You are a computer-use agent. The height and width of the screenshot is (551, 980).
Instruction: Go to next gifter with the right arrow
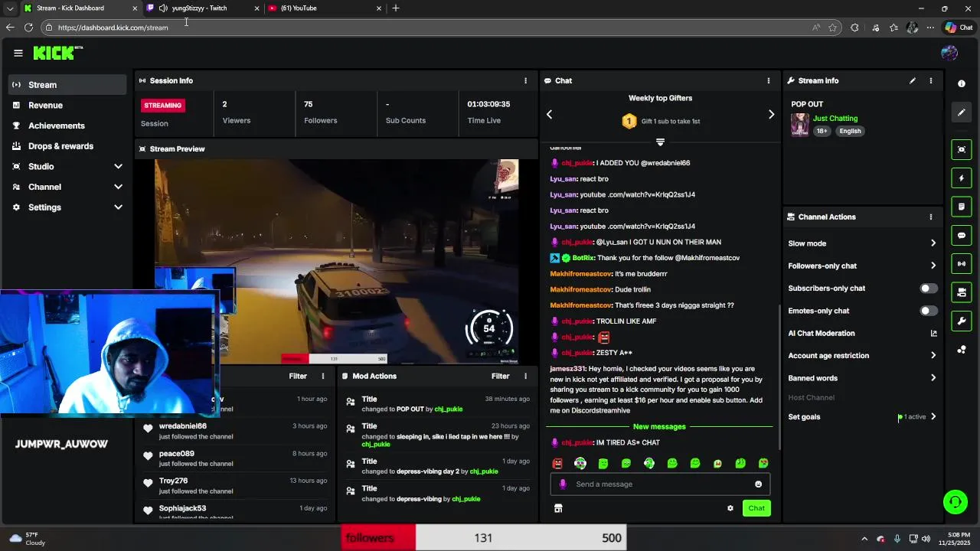[771, 114]
